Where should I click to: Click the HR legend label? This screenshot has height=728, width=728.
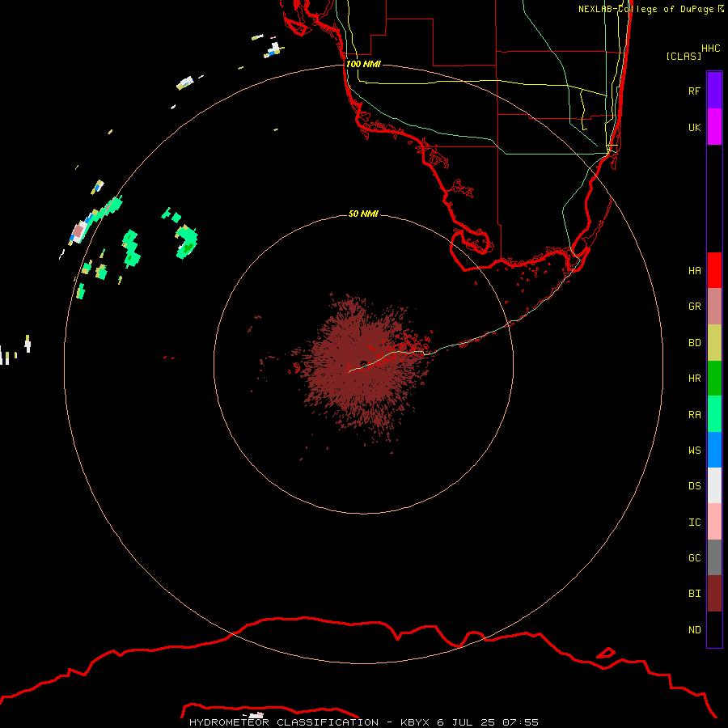[x=695, y=379]
